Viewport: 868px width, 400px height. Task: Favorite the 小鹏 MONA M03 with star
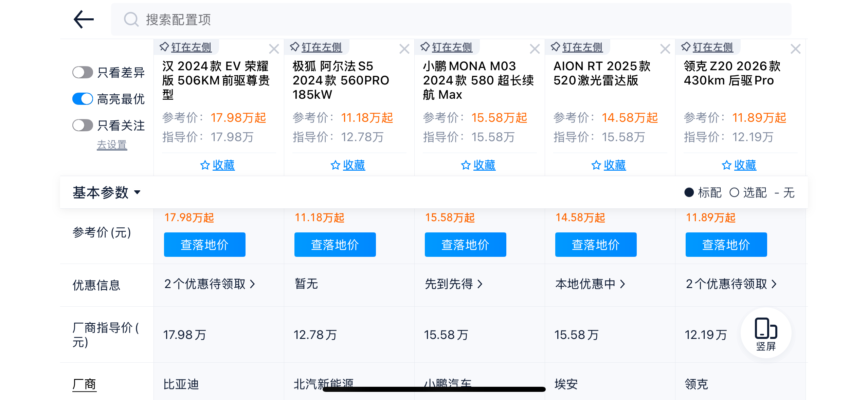click(x=478, y=165)
